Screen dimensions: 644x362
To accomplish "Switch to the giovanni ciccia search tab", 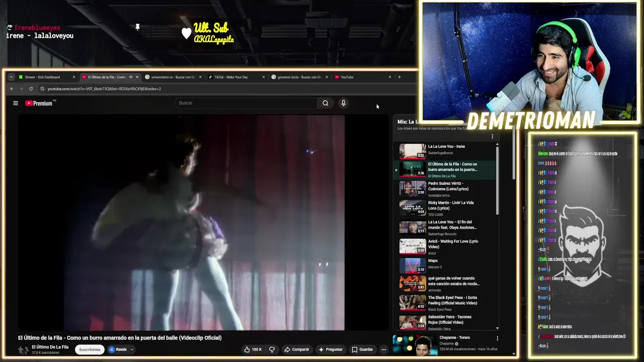I will [299, 77].
